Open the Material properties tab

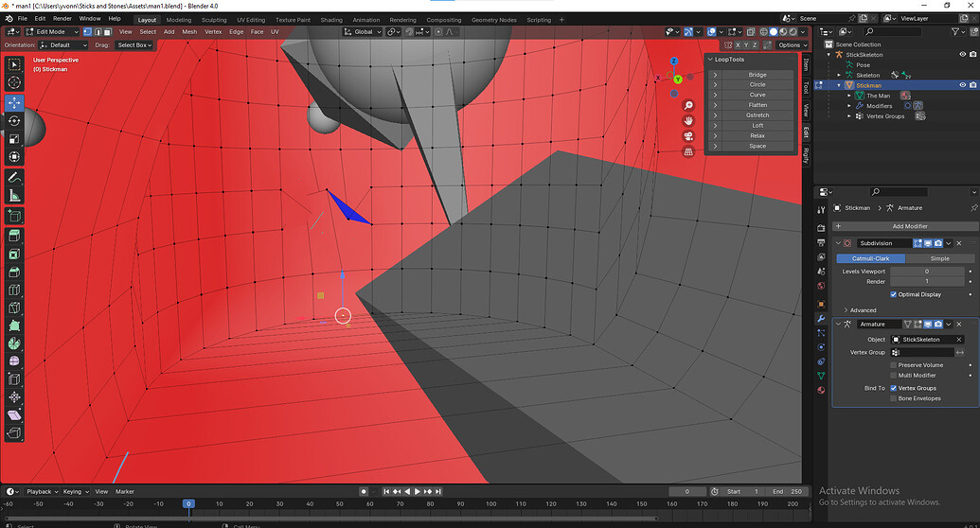pyautogui.click(x=821, y=390)
